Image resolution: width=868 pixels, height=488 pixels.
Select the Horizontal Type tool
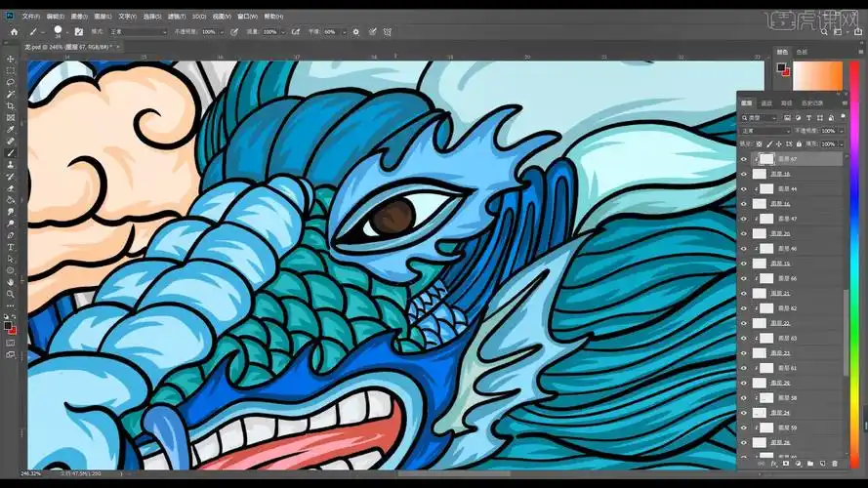coord(11,247)
